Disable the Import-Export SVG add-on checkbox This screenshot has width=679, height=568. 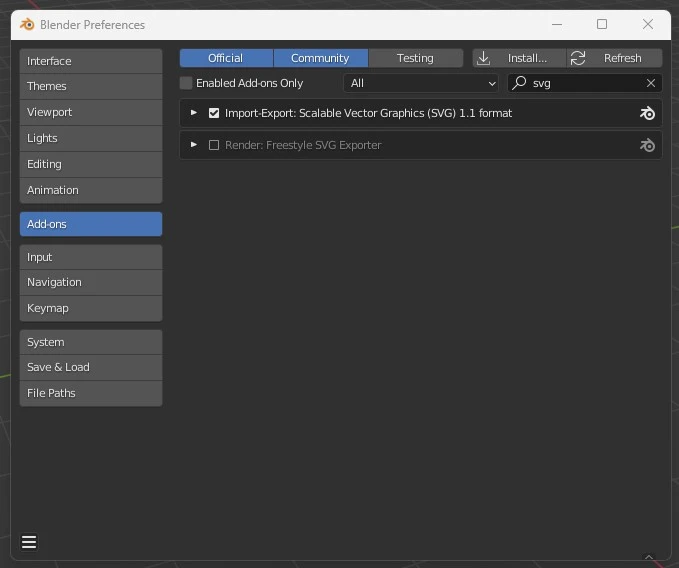(214, 113)
